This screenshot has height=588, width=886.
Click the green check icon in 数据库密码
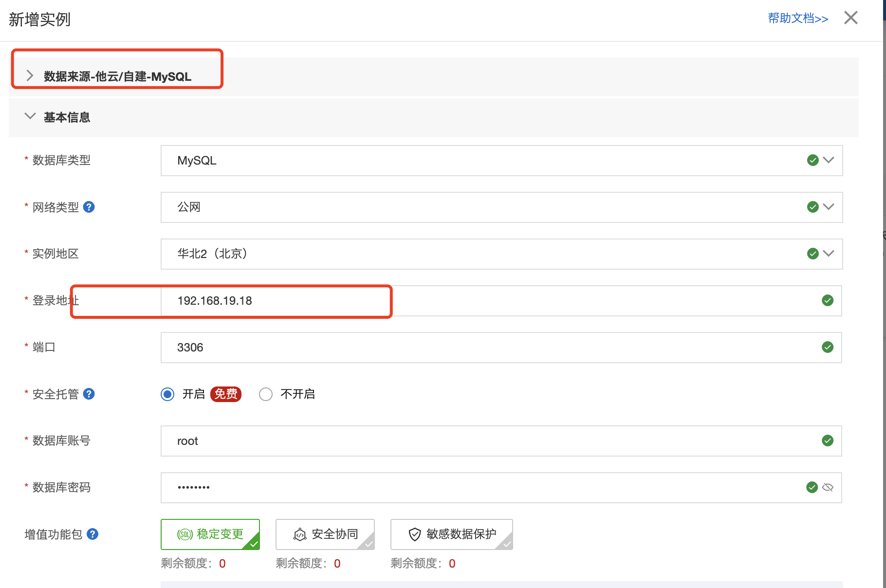(812, 487)
